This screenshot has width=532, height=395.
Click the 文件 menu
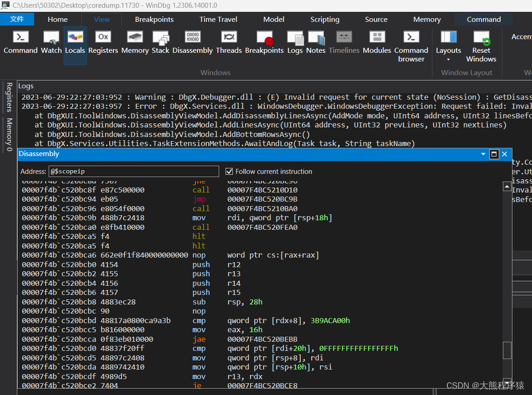(x=17, y=20)
